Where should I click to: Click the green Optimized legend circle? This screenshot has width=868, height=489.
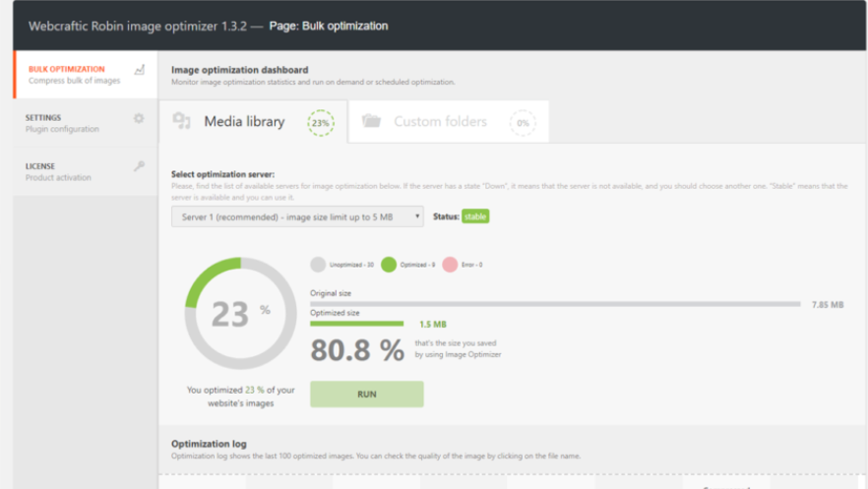click(x=389, y=265)
